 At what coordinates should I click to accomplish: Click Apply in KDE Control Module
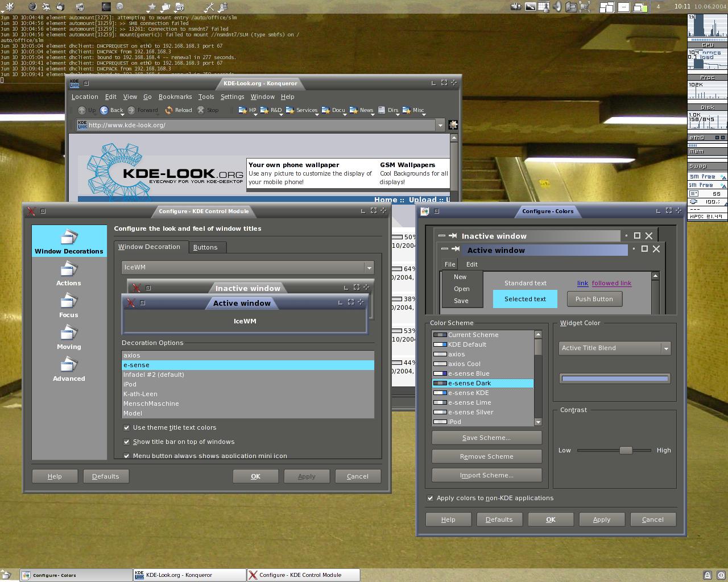(307, 476)
